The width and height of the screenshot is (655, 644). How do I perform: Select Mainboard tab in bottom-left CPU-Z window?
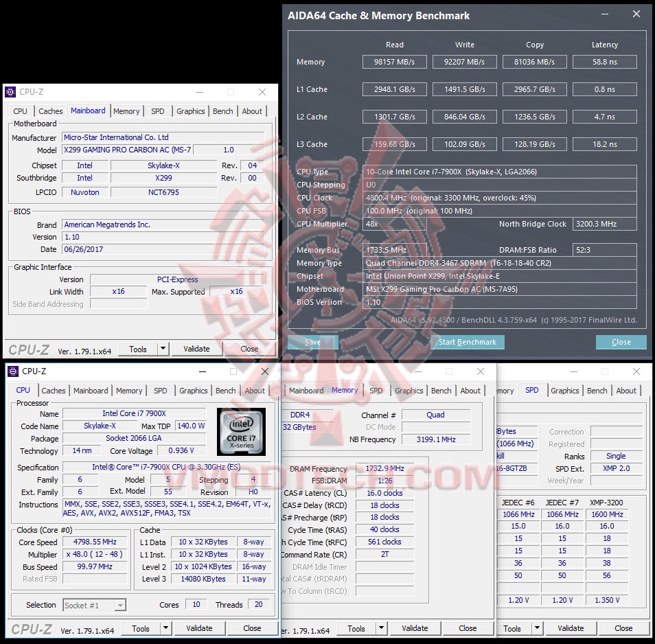tap(91, 391)
